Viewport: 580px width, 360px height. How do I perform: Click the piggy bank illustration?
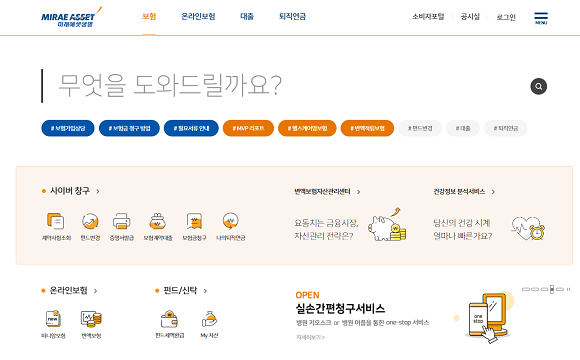coord(387,225)
